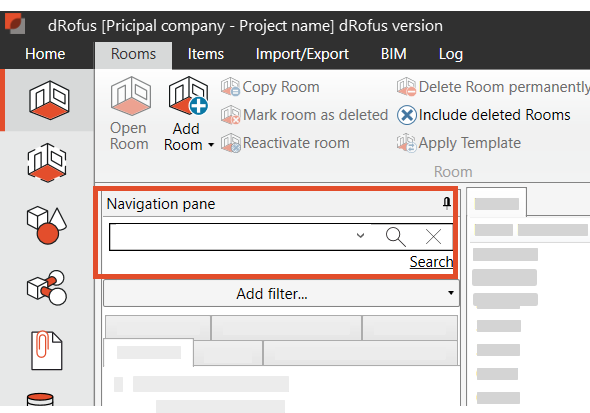590x413 pixels.
Task: Click the Open Room icon
Action: 131,96
